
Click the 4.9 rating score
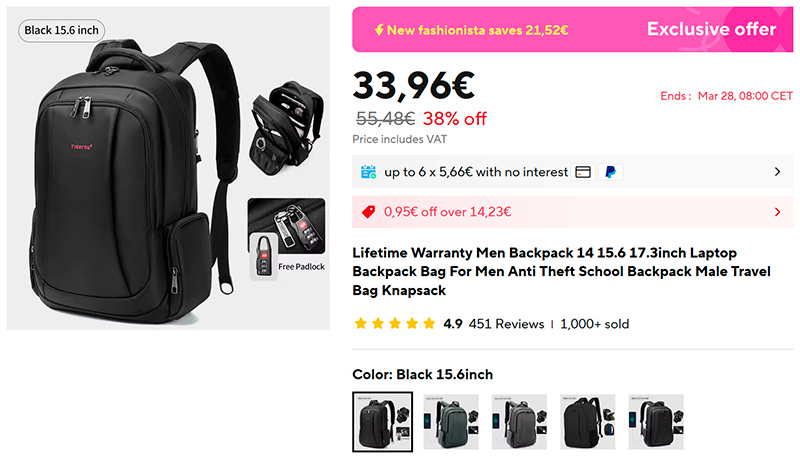click(453, 324)
